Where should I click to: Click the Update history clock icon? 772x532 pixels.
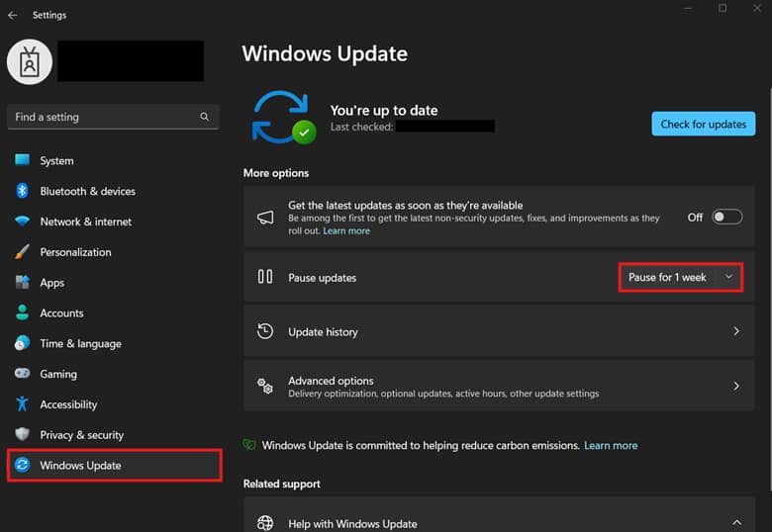[265, 331]
